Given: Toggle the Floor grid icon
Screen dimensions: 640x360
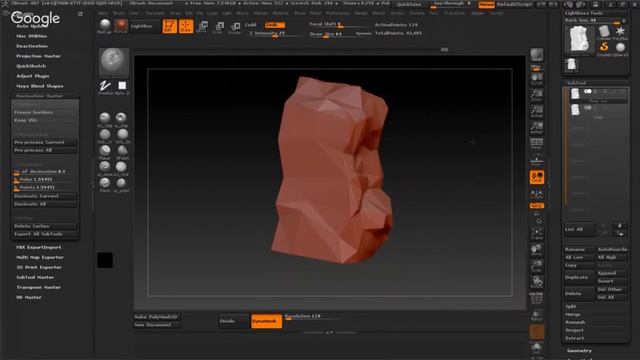Looking at the screenshot, I should pyautogui.click(x=537, y=160).
